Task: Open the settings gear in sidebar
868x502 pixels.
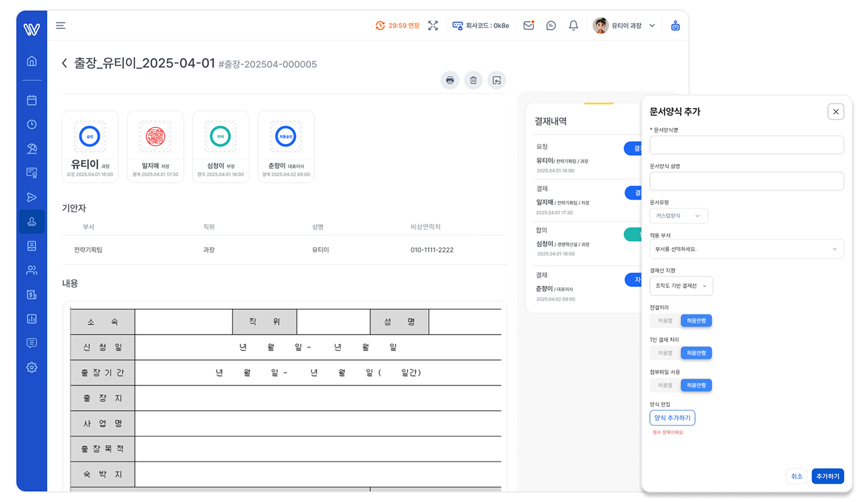Action: coord(32,367)
